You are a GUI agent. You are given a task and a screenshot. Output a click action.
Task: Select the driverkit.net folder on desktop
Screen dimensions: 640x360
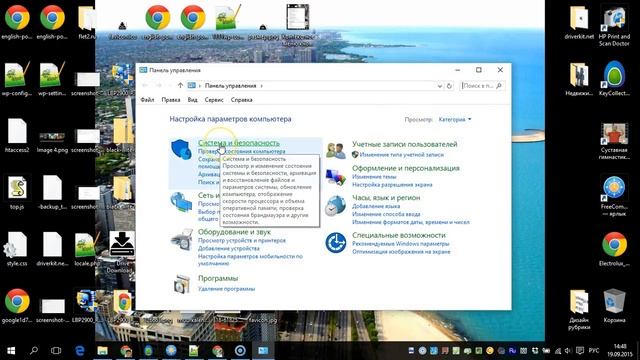579,23
